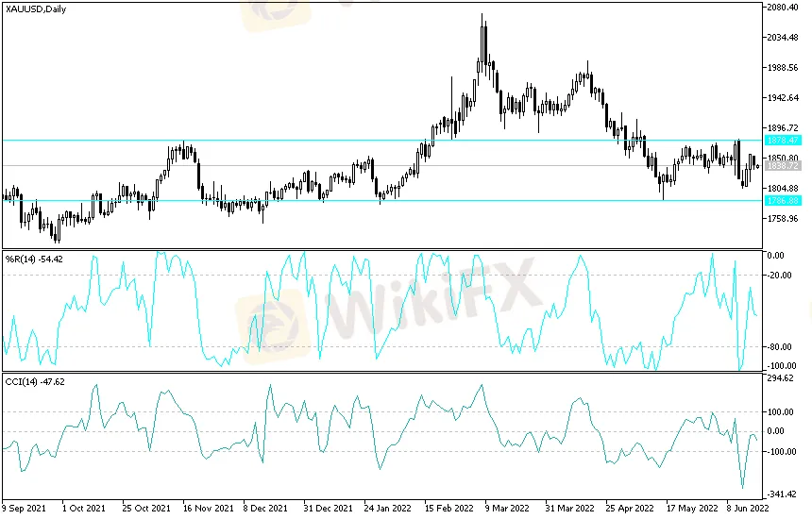Click the 1878.47 cyan price tag
The height and width of the screenshot is (519, 812).
pos(783,140)
